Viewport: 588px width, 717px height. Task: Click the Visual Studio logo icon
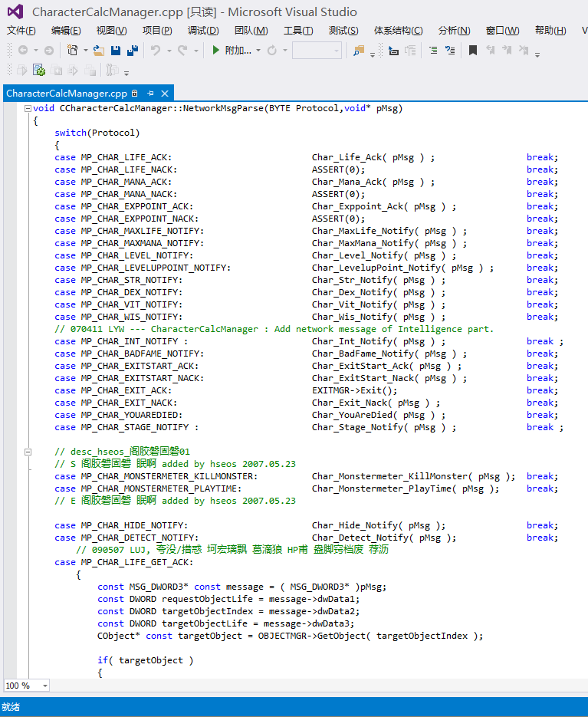(x=15, y=12)
